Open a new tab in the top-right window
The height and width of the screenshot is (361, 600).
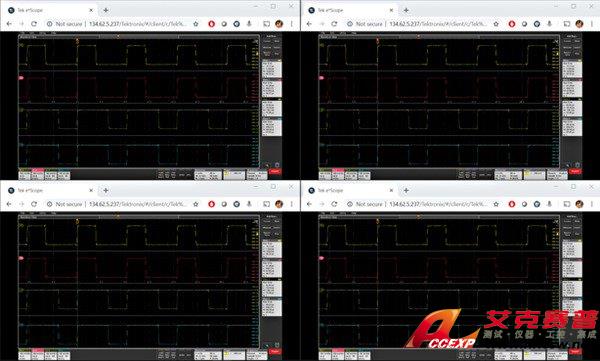coord(406,10)
